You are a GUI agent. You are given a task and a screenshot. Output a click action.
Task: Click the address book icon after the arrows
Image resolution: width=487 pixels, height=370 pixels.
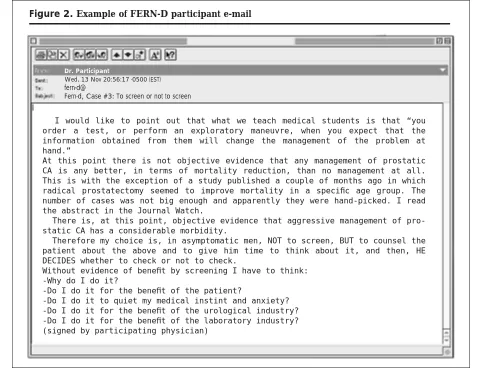pos(139,55)
